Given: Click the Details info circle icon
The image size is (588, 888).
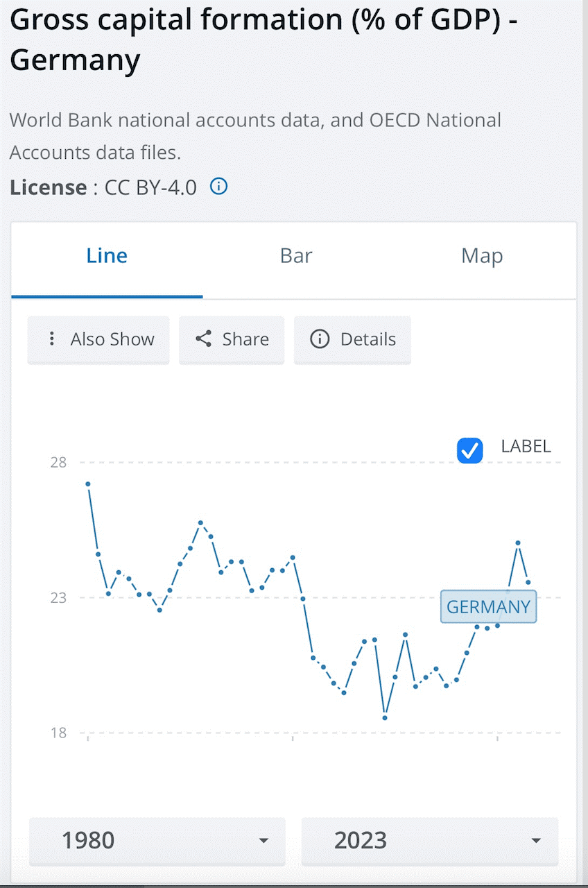Looking at the screenshot, I should tap(319, 339).
